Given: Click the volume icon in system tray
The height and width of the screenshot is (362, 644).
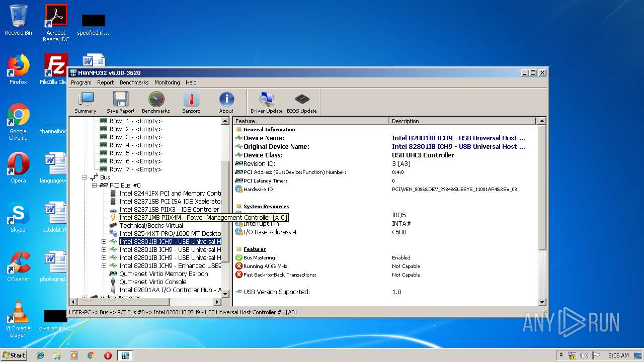Looking at the screenshot, I should [x=584, y=355].
